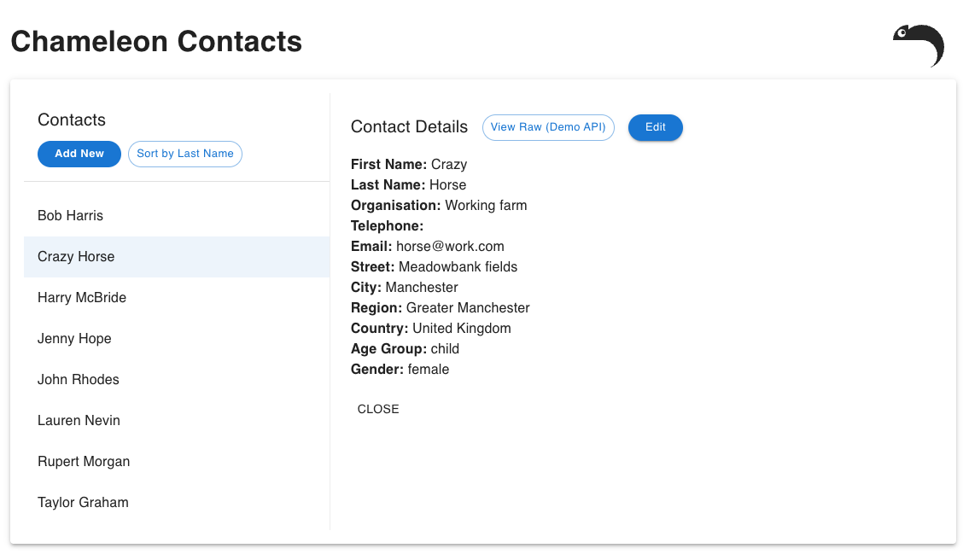
Task: Choose Jenny Hope from the list
Action: tap(74, 339)
